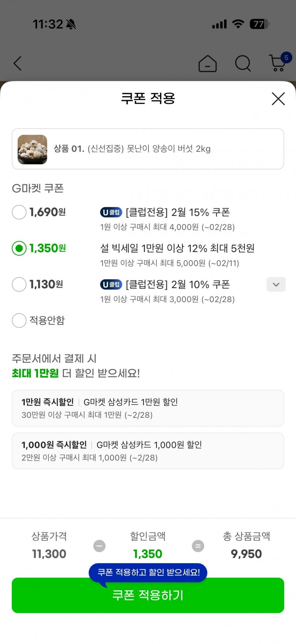Open search with the magnifier icon
This screenshot has width=296, height=644.
point(243,63)
